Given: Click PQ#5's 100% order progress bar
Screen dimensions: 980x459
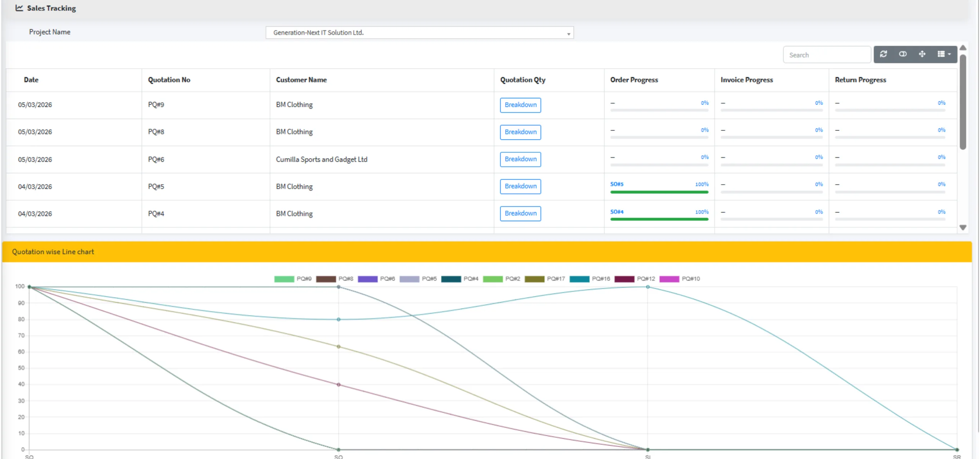Looking at the screenshot, I should [x=659, y=191].
